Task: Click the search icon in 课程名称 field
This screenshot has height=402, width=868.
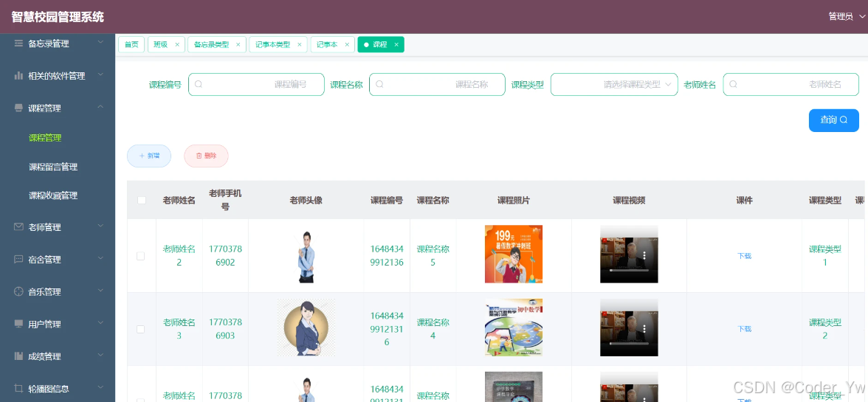Action: pyautogui.click(x=379, y=85)
